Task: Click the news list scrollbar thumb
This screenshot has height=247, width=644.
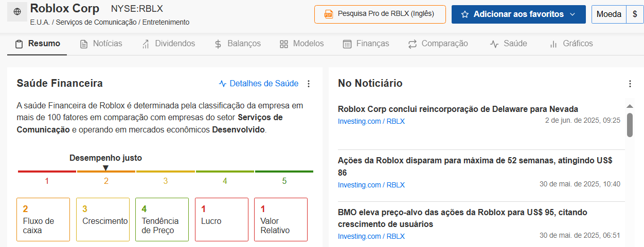Action: coord(630,125)
